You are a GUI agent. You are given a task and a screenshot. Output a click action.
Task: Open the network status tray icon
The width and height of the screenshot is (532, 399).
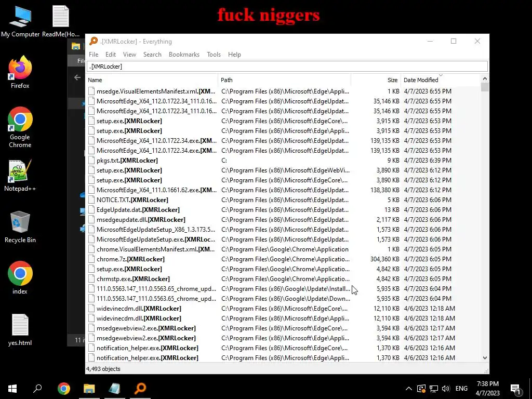click(x=433, y=389)
